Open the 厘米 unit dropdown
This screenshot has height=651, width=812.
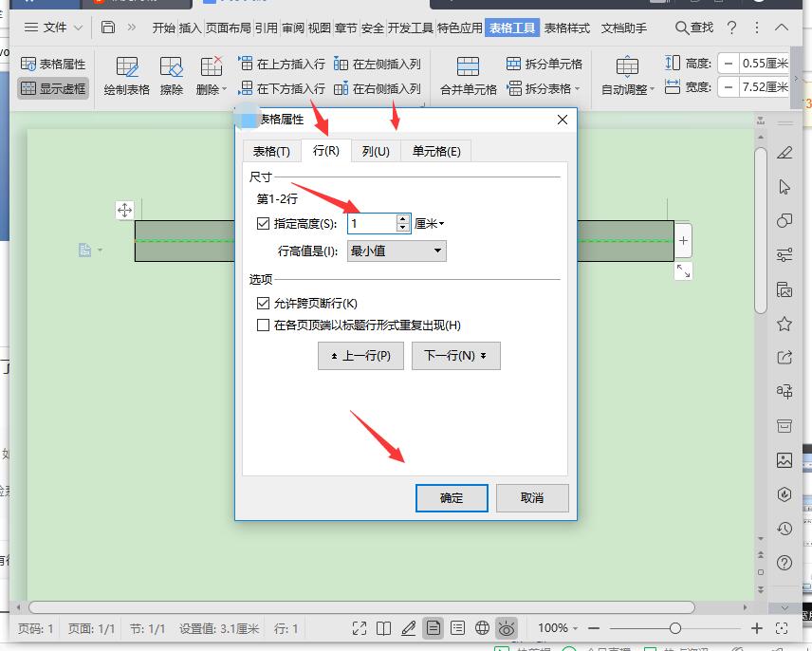tap(430, 224)
